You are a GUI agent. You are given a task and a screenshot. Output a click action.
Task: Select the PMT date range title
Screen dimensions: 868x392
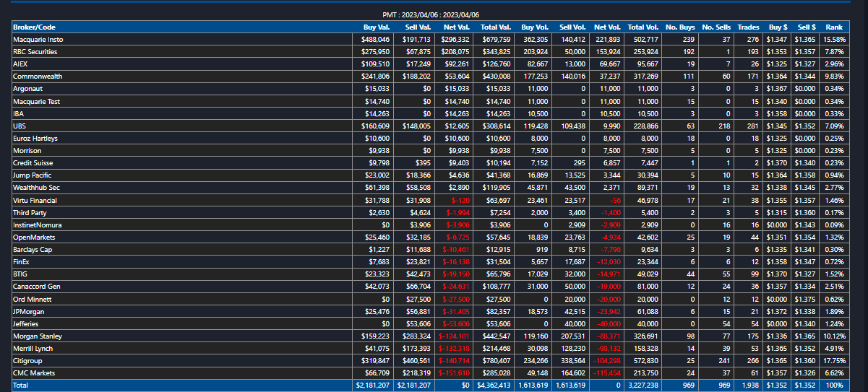(x=431, y=14)
